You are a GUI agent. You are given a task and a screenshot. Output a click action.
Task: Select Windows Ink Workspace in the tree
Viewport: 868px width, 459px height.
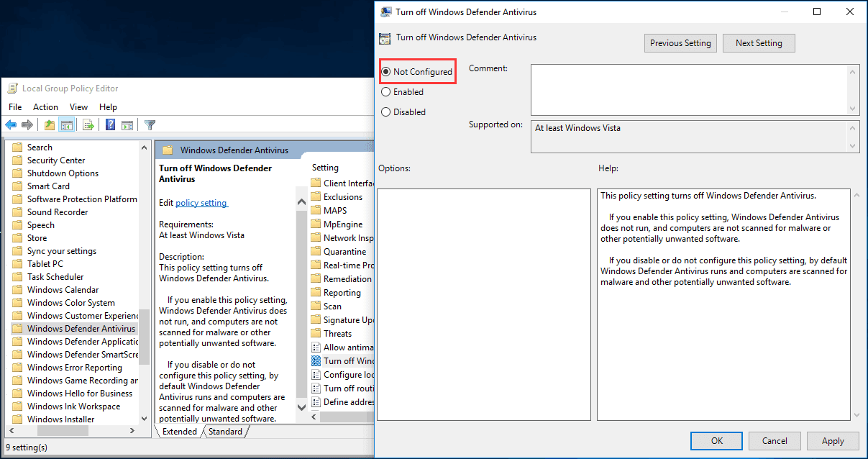(x=74, y=406)
